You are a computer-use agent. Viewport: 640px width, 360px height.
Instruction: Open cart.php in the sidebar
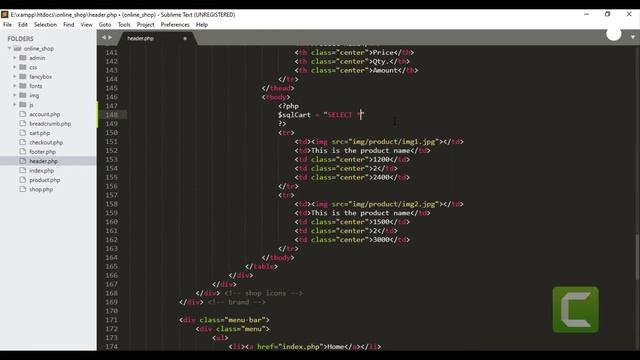pos(40,133)
